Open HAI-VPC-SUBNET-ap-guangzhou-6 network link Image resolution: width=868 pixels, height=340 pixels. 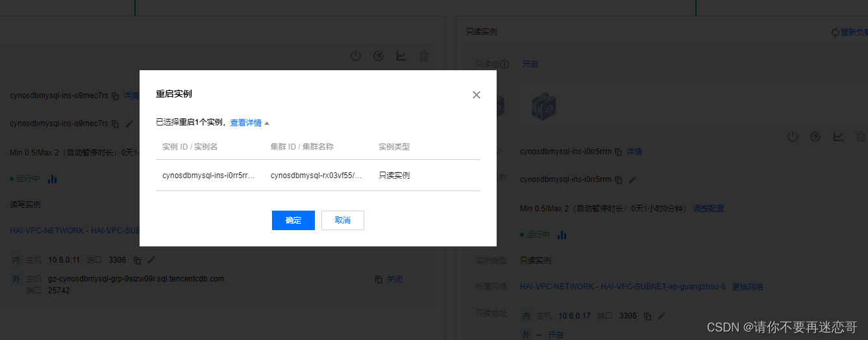(x=663, y=287)
